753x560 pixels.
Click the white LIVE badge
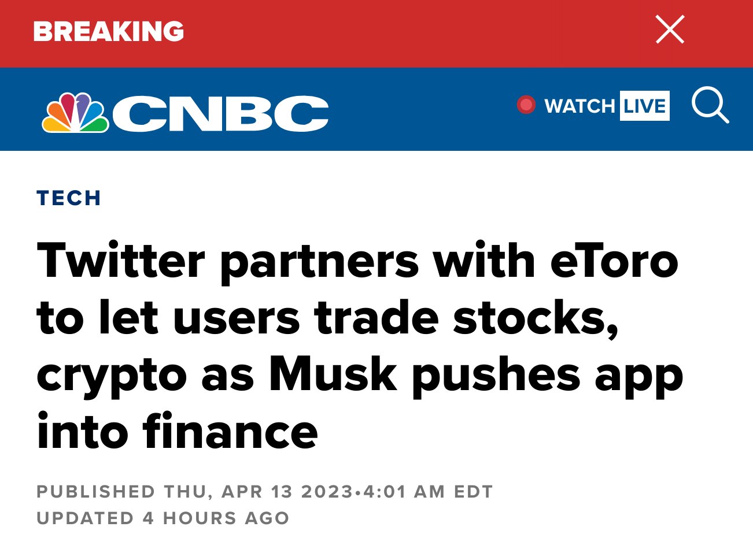tap(644, 106)
